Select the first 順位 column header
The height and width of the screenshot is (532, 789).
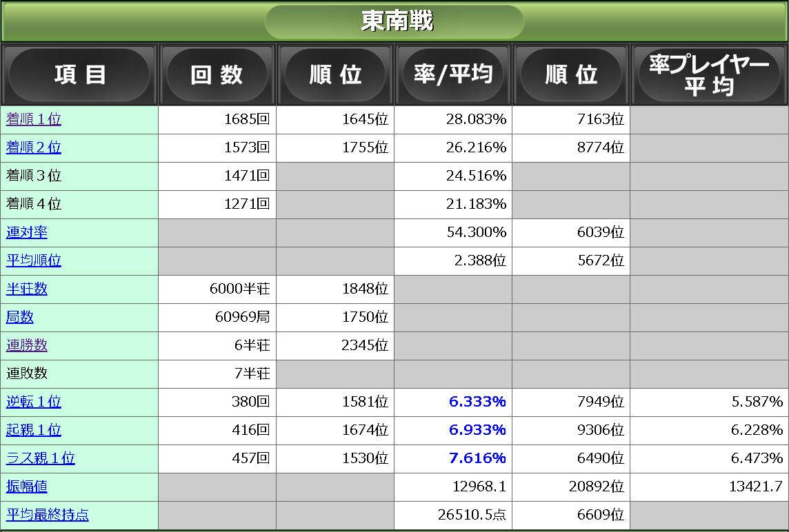point(335,74)
